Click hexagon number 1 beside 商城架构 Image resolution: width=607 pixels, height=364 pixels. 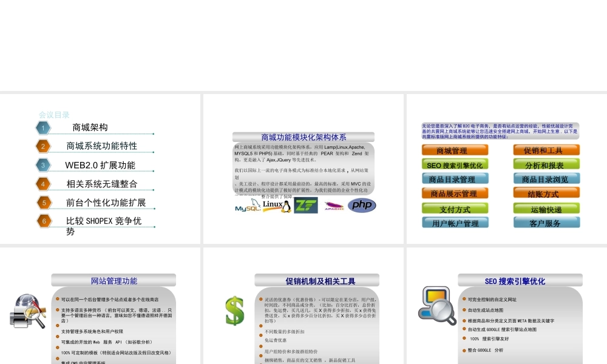pyautogui.click(x=43, y=127)
